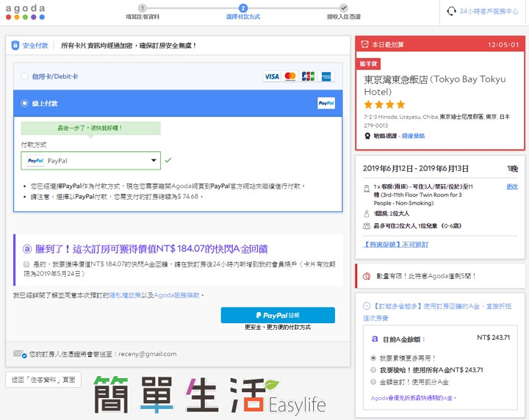Click email address receny@gmail.com
The width and height of the screenshot is (529, 420).
pos(148,354)
